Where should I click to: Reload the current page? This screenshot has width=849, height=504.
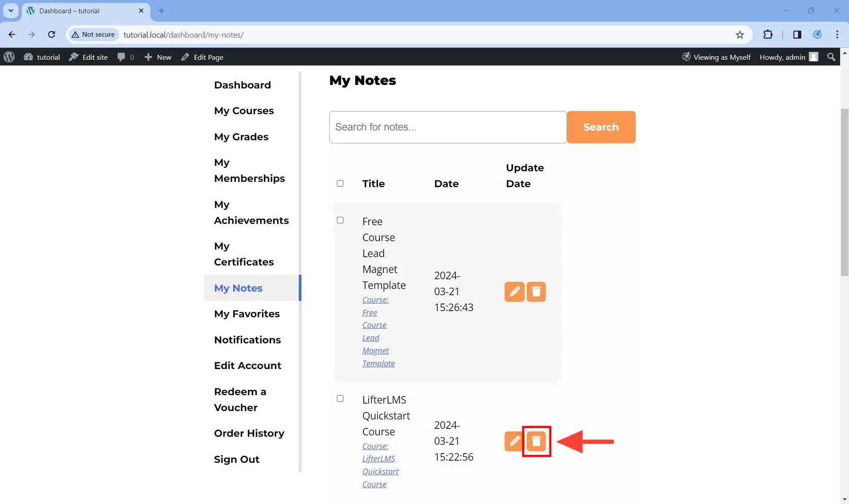coord(52,35)
